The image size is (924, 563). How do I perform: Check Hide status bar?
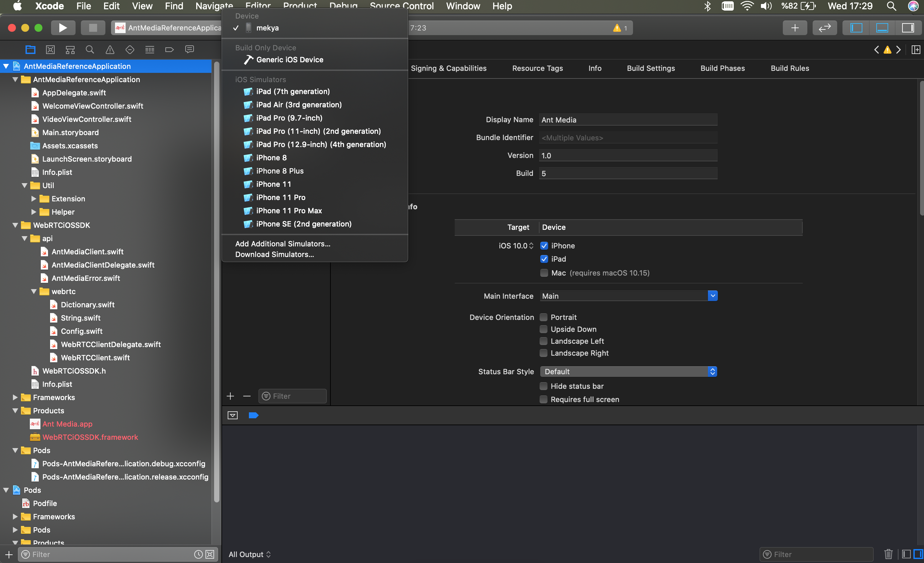pyautogui.click(x=544, y=386)
